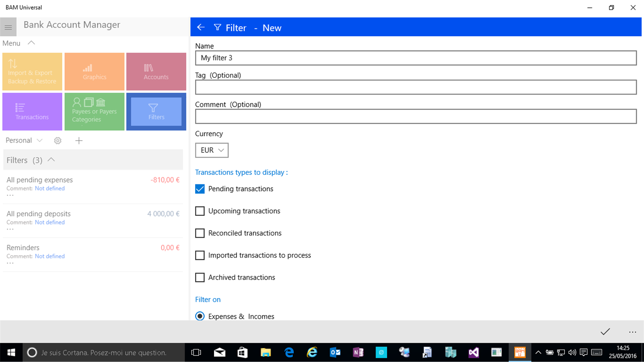
Task: Open group settings with the gear icon
Action: click(58, 140)
